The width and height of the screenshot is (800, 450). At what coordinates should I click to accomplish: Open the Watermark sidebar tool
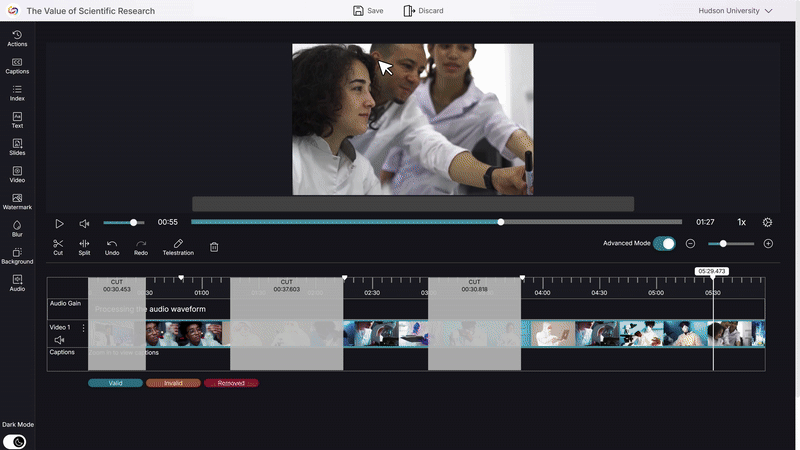[17, 201]
